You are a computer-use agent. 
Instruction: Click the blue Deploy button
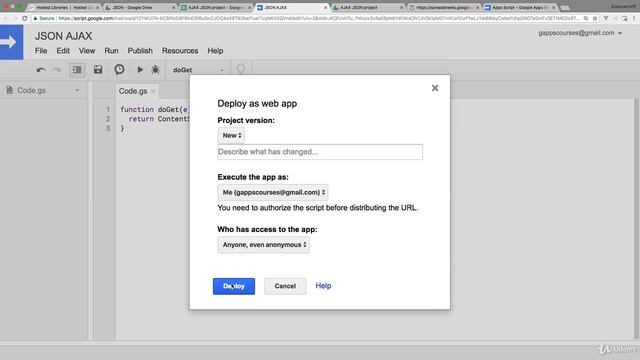pyautogui.click(x=233, y=286)
